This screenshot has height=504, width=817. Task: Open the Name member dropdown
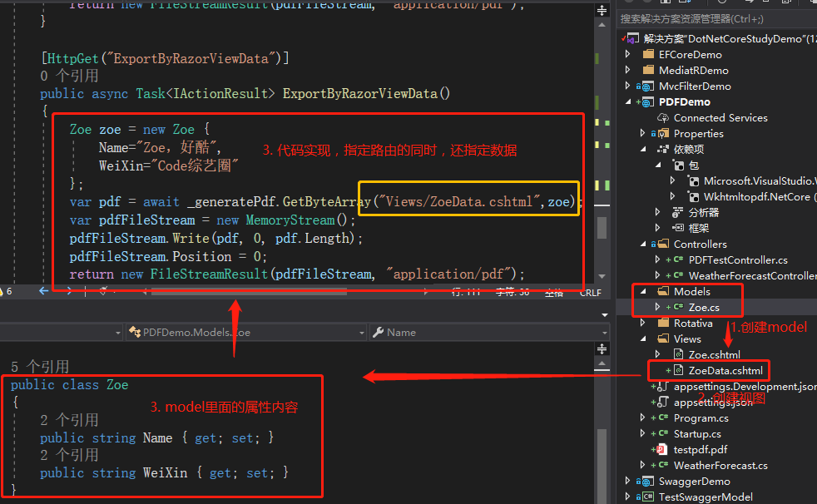[x=489, y=332]
